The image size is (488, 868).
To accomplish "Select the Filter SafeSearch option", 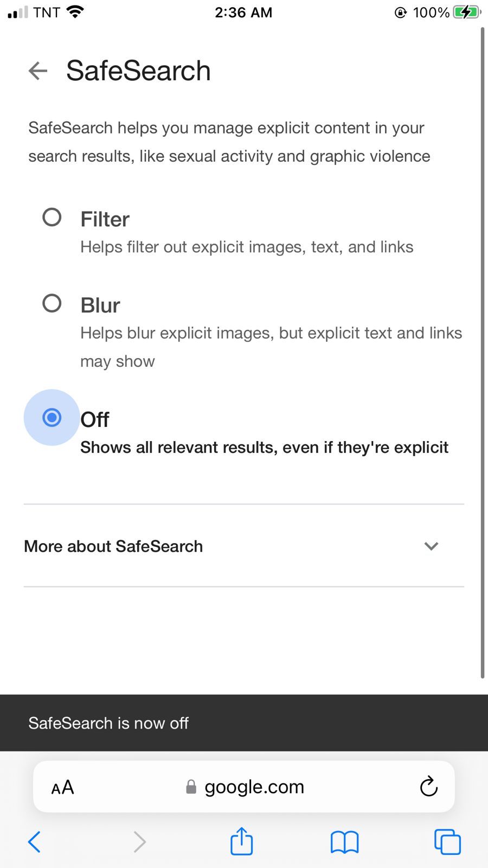I will pos(52,217).
